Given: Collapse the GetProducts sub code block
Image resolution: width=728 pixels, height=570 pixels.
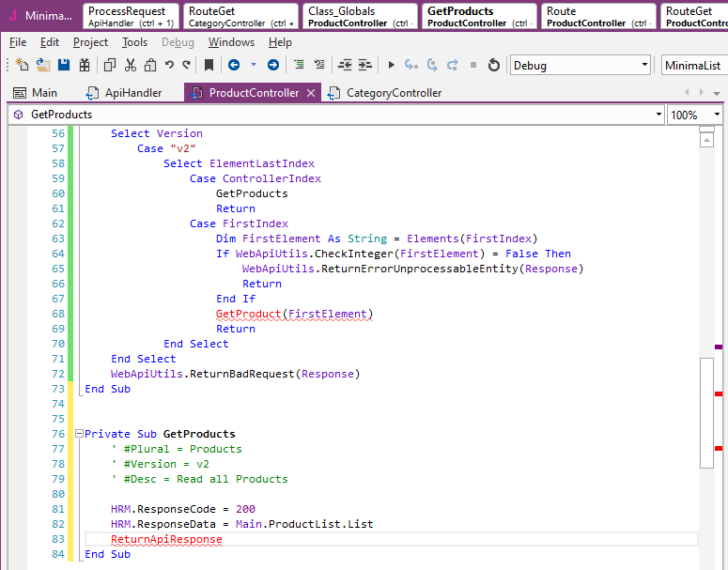Looking at the screenshot, I should 79,434.
